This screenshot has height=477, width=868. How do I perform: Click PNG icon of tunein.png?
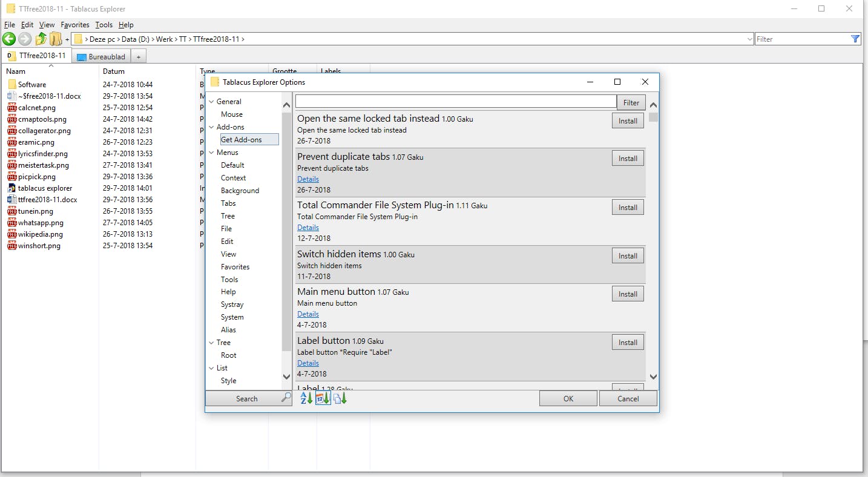[12, 211]
